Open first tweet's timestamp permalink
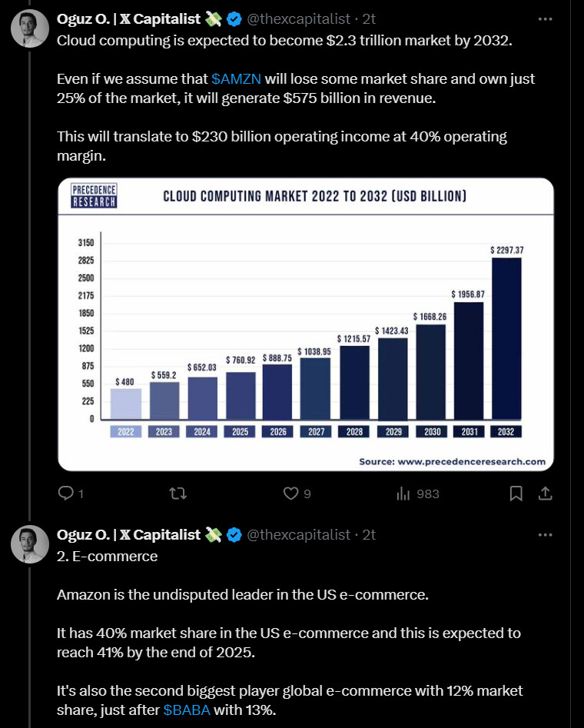Screen dimensions: 584x728 369,18
